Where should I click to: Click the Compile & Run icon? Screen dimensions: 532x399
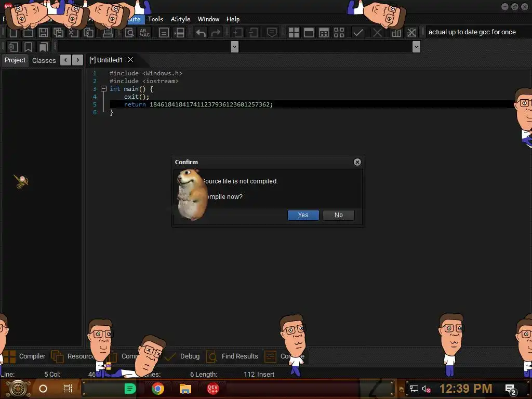[x=324, y=33]
